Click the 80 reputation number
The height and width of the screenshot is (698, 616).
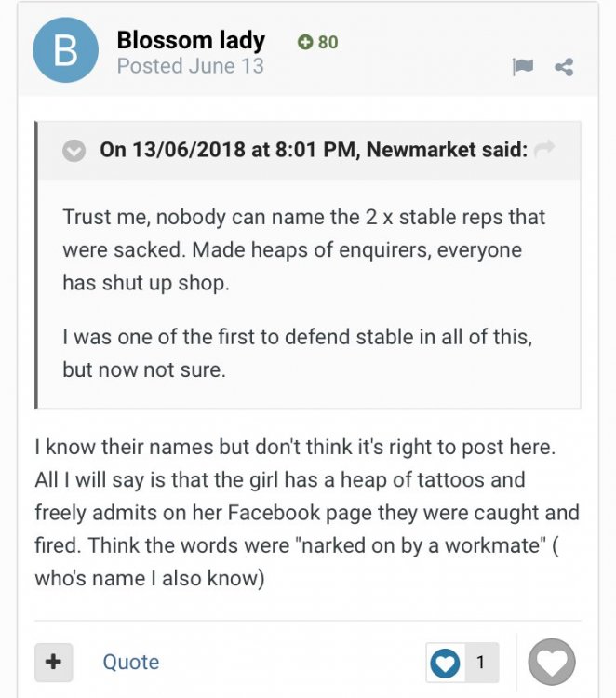click(x=328, y=42)
